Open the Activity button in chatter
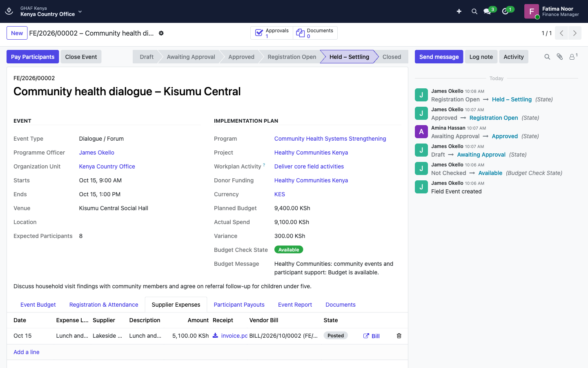Image resolution: width=588 pixels, height=368 pixels. [514, 57]
